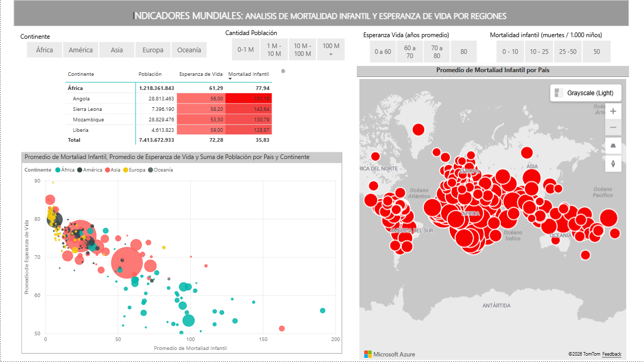Click the África legend marker in scatter chart
The image size is (644, 362).
tap(58, 170)
